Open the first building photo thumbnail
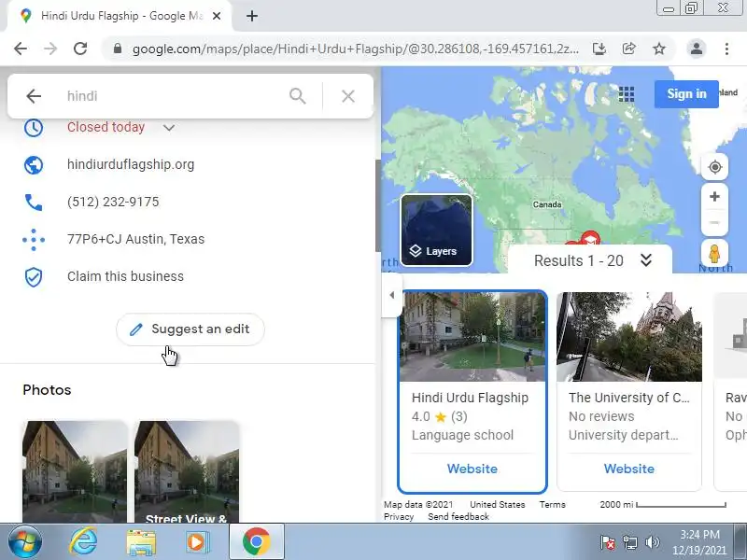Viewport: 747px width, 560px height. 75,471
